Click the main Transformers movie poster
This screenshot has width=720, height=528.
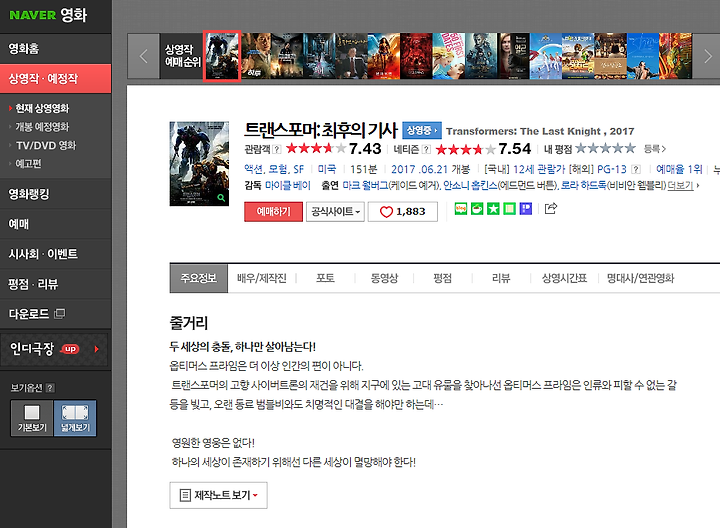coord(199,163)
